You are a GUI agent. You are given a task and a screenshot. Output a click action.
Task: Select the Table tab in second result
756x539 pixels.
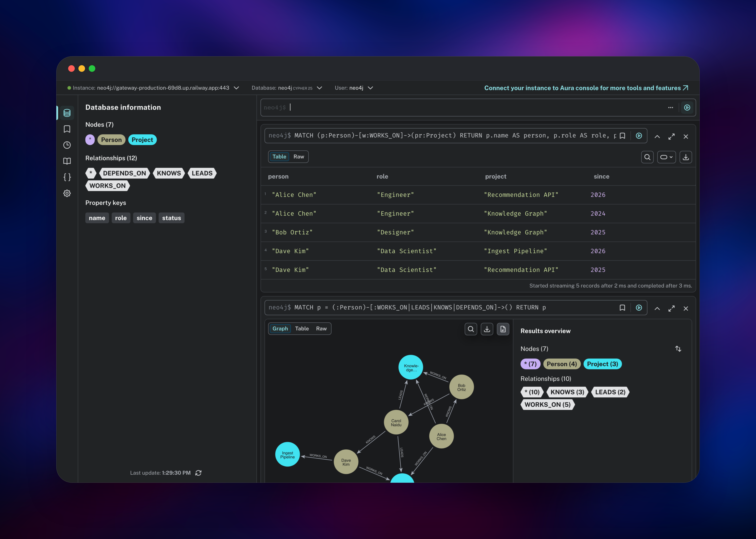click(x=302, y=329)
